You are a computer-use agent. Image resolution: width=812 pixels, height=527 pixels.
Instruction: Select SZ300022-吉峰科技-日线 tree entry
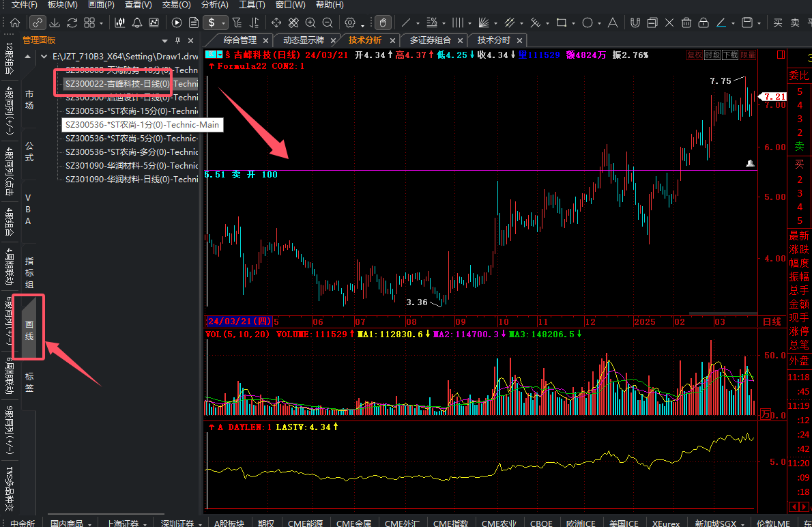pos(130,83)
